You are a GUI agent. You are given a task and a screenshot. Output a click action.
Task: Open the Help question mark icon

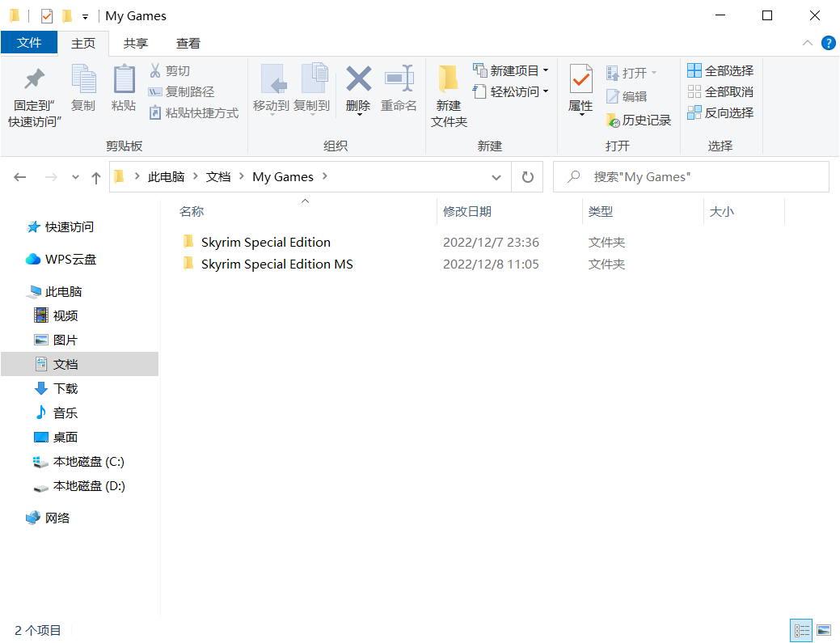point(828,43)
